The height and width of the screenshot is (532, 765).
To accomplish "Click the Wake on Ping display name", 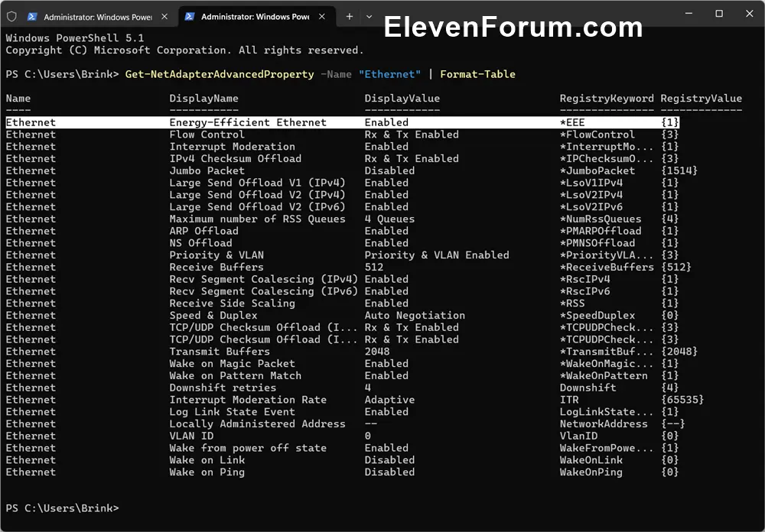I will pyautogui.click(x=207, y=472).
